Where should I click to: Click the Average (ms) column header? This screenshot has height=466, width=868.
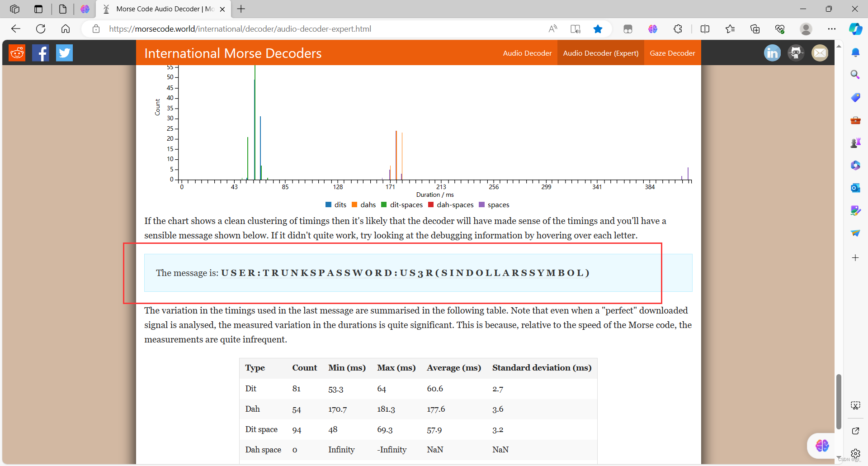[x=454, y=368]
